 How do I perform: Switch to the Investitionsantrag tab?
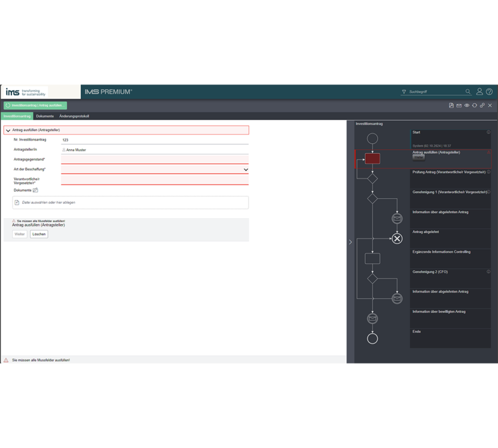point(17,116)
